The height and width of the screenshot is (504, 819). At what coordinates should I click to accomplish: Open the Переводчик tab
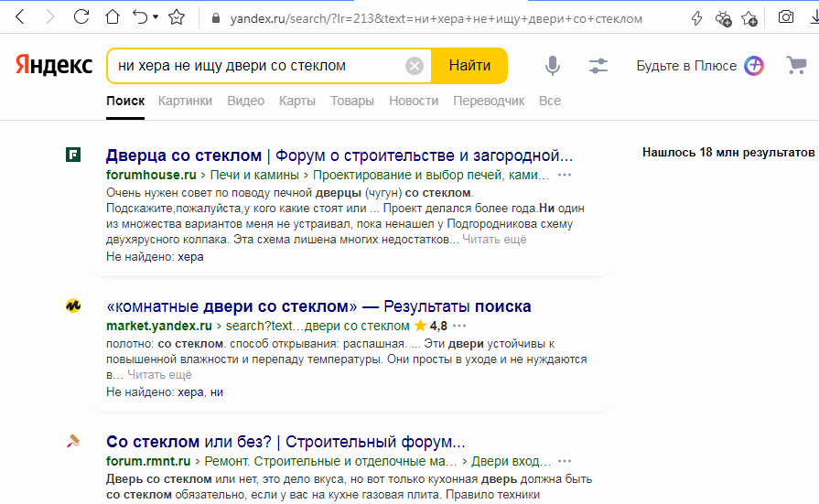(x=489, y=101)
